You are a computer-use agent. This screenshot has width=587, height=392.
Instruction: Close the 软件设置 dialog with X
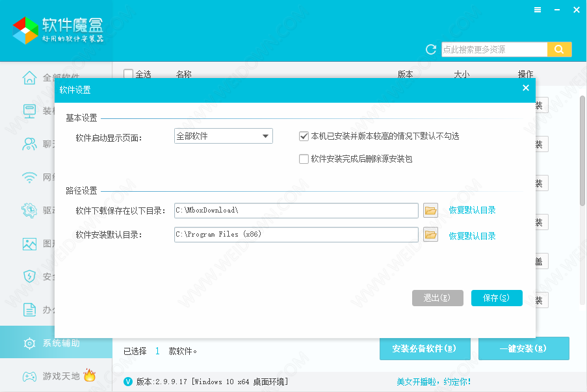pos(526,88)
